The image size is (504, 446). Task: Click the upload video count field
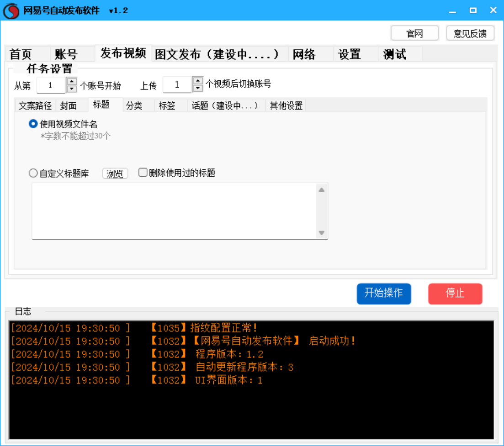tap(177, 85)
